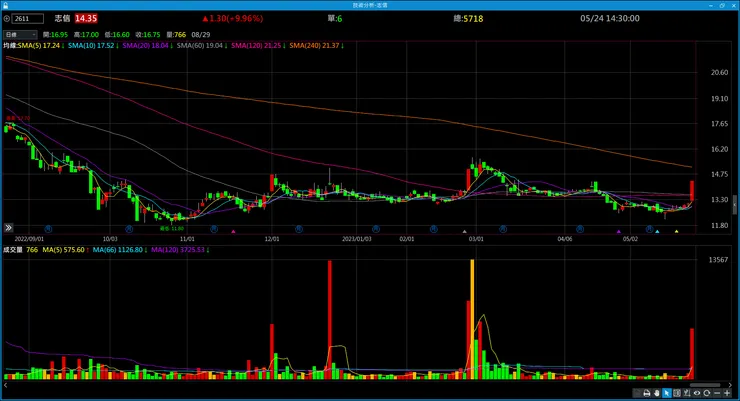Select the SMA(120) 21.25 indicator label

coord(258,46)
